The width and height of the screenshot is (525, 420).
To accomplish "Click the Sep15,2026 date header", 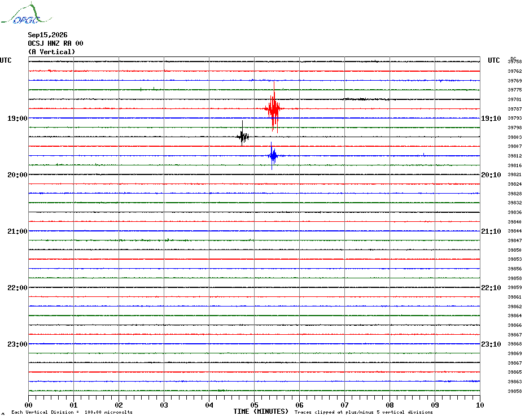I will click(47, 35).
